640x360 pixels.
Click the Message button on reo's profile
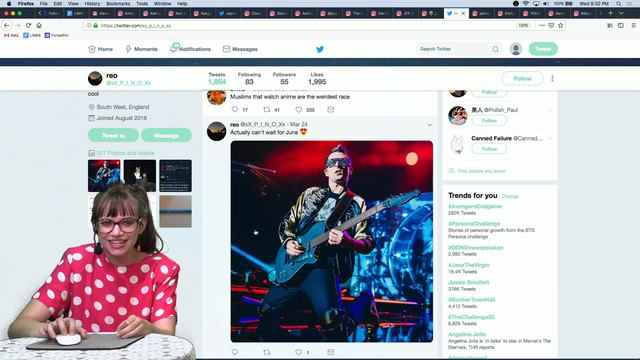click(167, 135)
